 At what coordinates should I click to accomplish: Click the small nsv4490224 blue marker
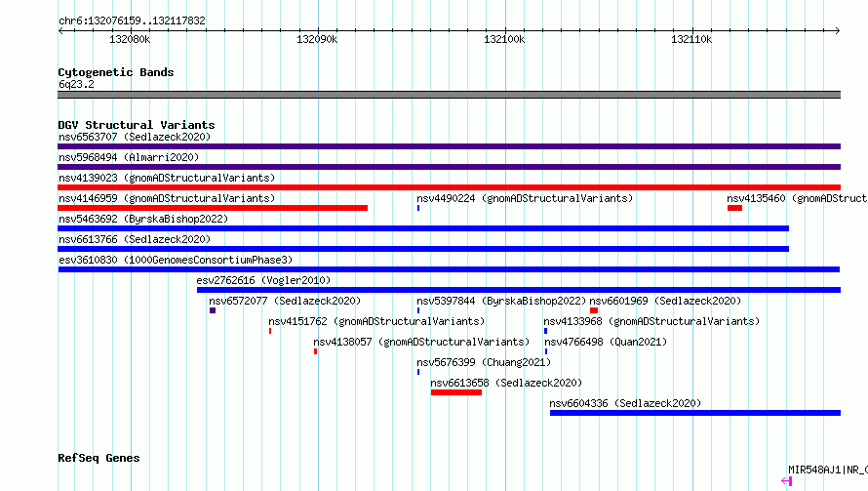point(418,208)
